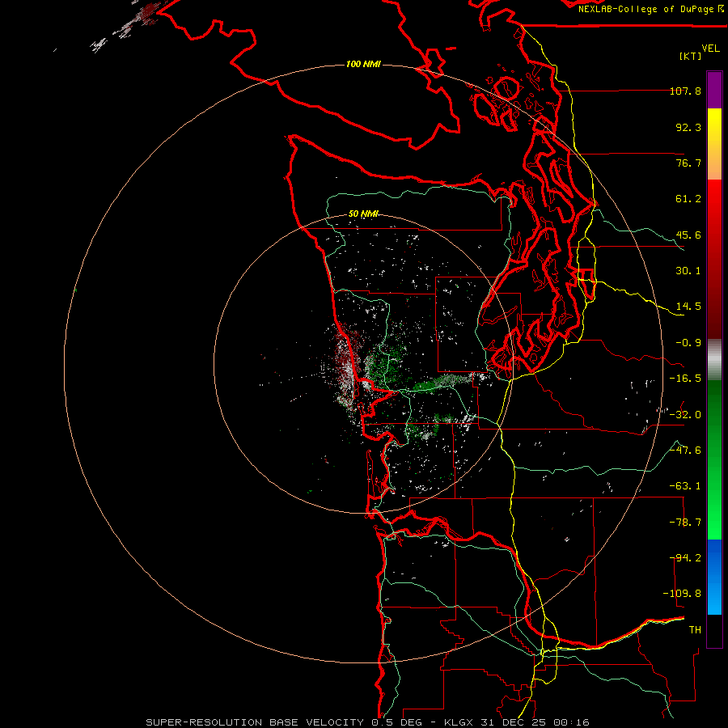Screen dimensions: 728x728
Task: Click the -47.6 scale value
Action: (x=685, y=451)
